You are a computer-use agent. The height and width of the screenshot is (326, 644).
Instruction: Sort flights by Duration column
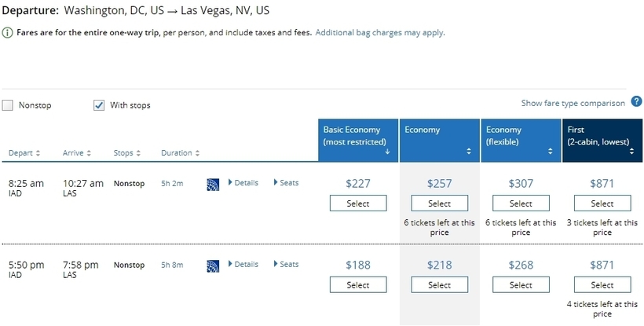pyautogui.click(x=181, y=153)
